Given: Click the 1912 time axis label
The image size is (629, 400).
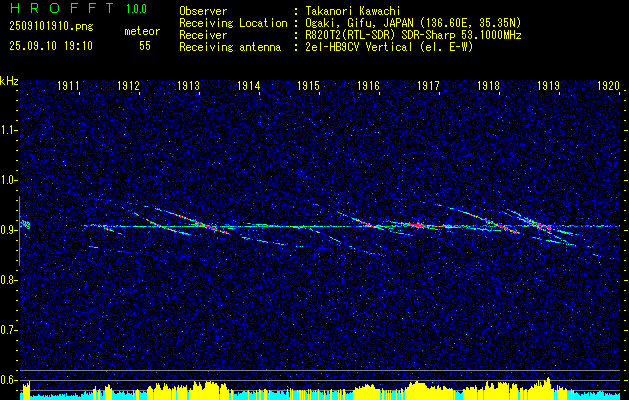Looking at the screenshot, I should pyautogui.click(x=128, y=85).
